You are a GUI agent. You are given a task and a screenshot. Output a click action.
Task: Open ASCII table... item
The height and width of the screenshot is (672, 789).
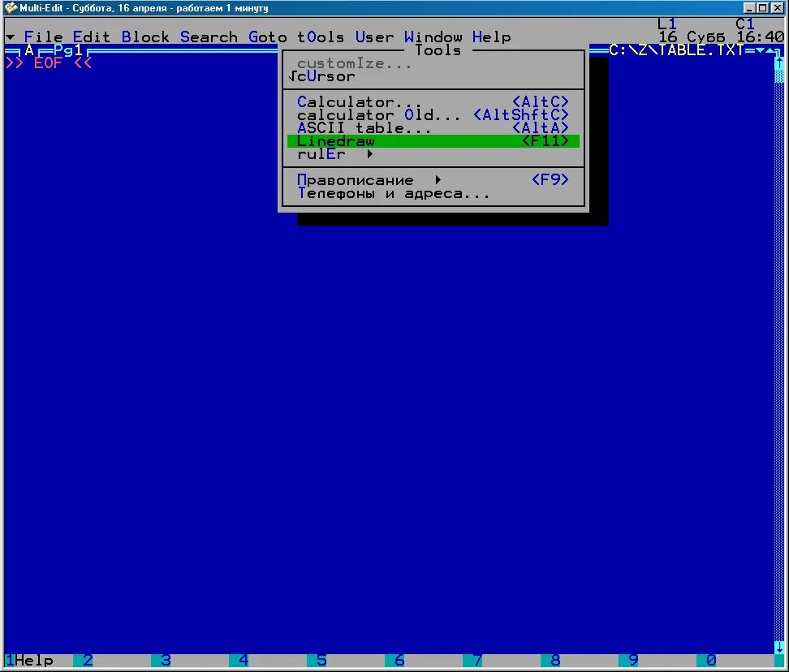[433, 128]
